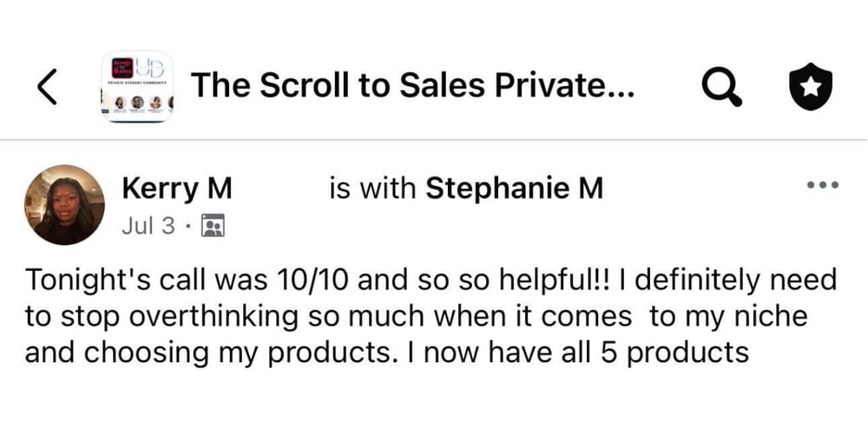Screen dimensions: 868x441
Task: Open Kerry M's profile picture
Action: [x=64, y=205]
